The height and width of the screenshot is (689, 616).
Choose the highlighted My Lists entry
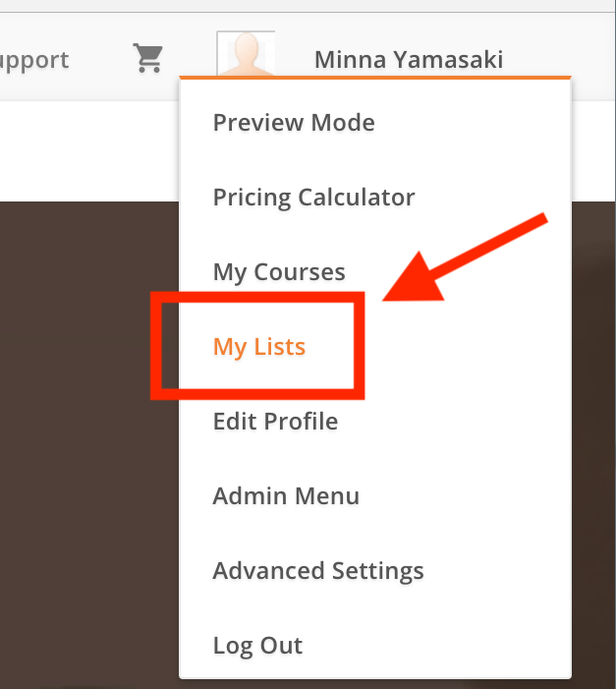259,347
